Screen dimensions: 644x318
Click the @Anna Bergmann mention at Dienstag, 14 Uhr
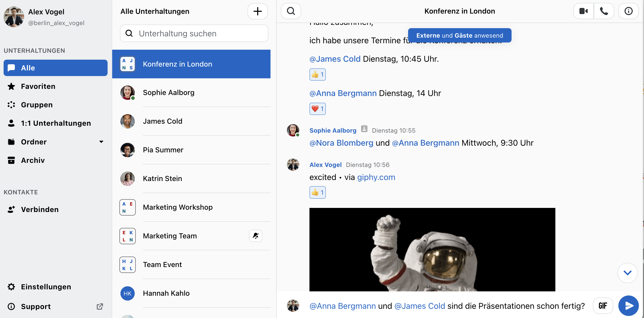(x=343, y=93)
